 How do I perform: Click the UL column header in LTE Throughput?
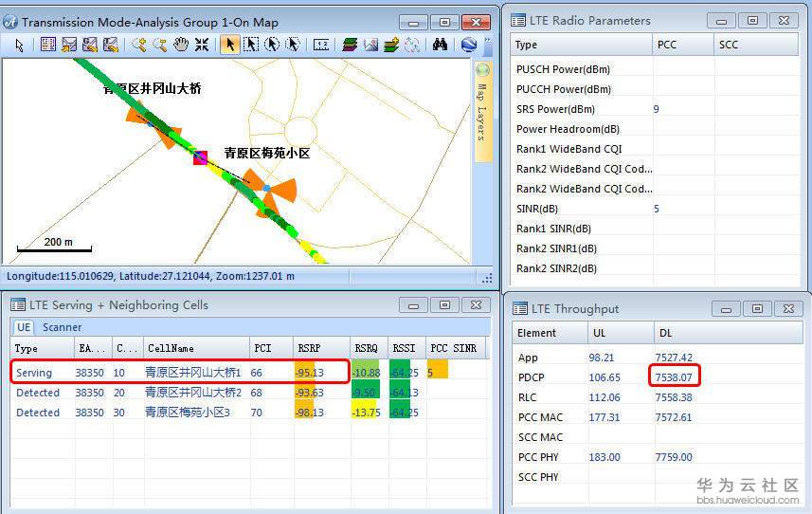coord(621,333)
